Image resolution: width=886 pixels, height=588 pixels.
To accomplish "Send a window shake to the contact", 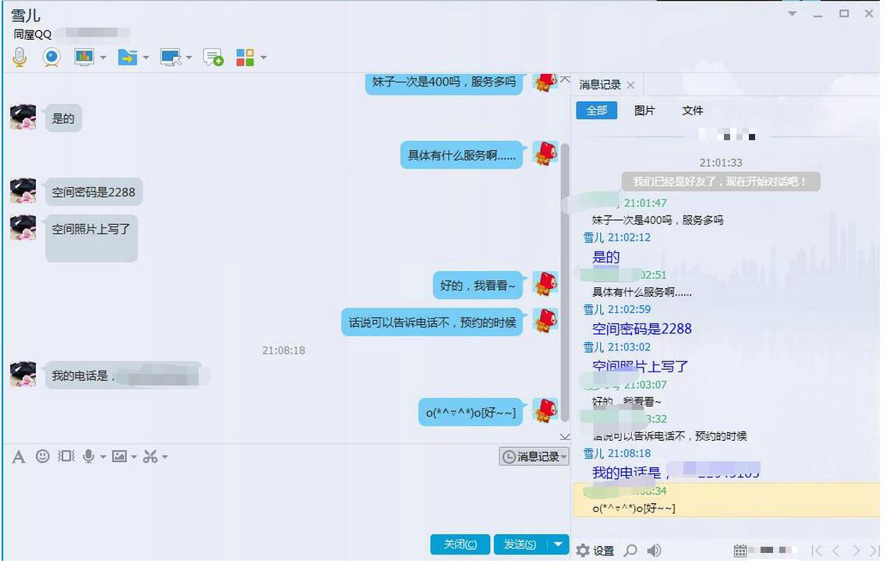I will 66,457.
